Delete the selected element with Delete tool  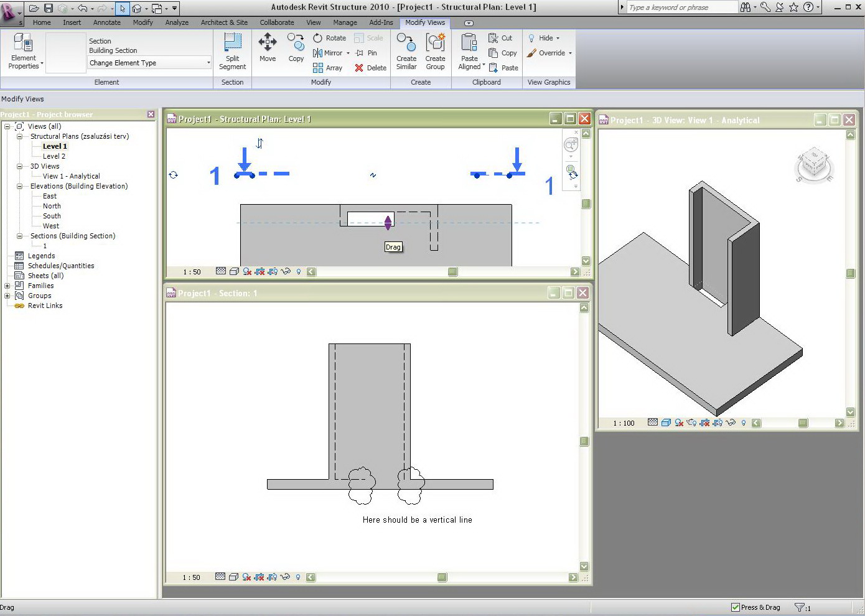pyautogui.click(x=371, y=68)
